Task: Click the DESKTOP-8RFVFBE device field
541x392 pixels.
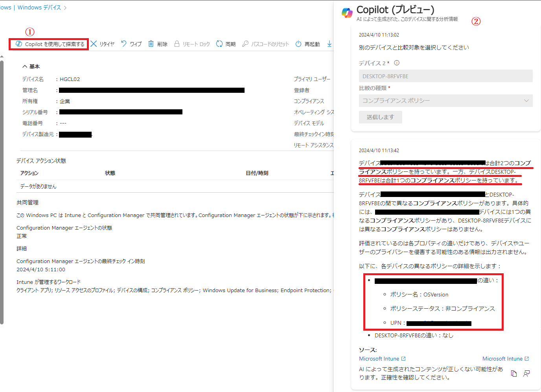Action: (445, 76)
